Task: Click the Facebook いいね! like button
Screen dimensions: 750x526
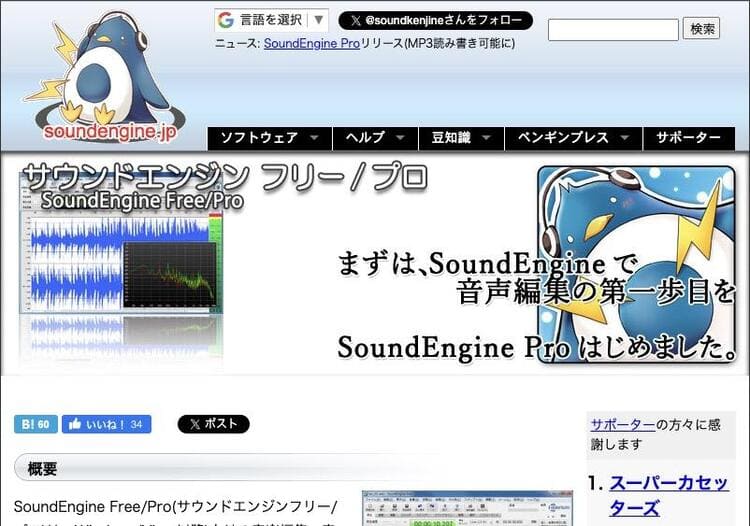Action: pyautogui.click(x=107, y=424)
